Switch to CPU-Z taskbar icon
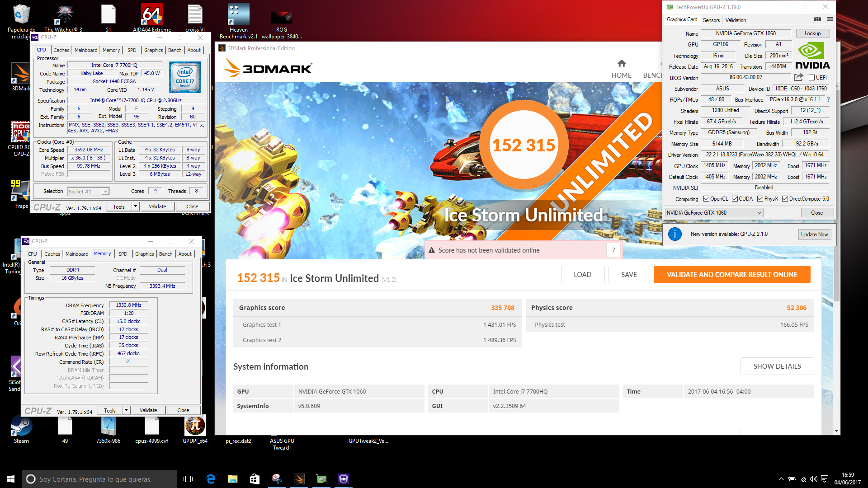 [343, 479]
